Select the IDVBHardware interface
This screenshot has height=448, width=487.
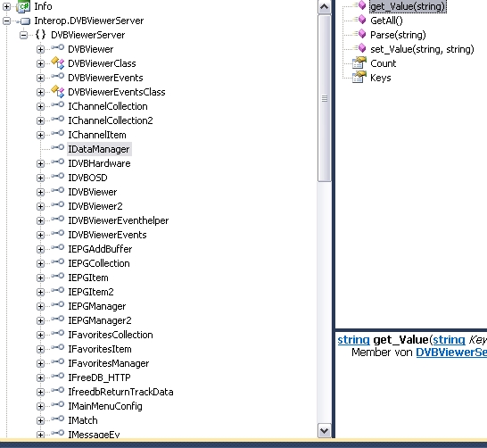click(99, 163)
